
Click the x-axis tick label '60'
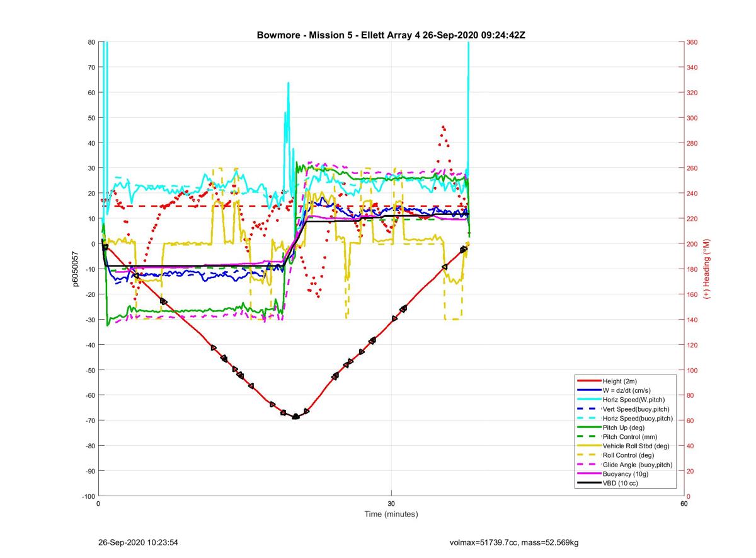[684, 504]
